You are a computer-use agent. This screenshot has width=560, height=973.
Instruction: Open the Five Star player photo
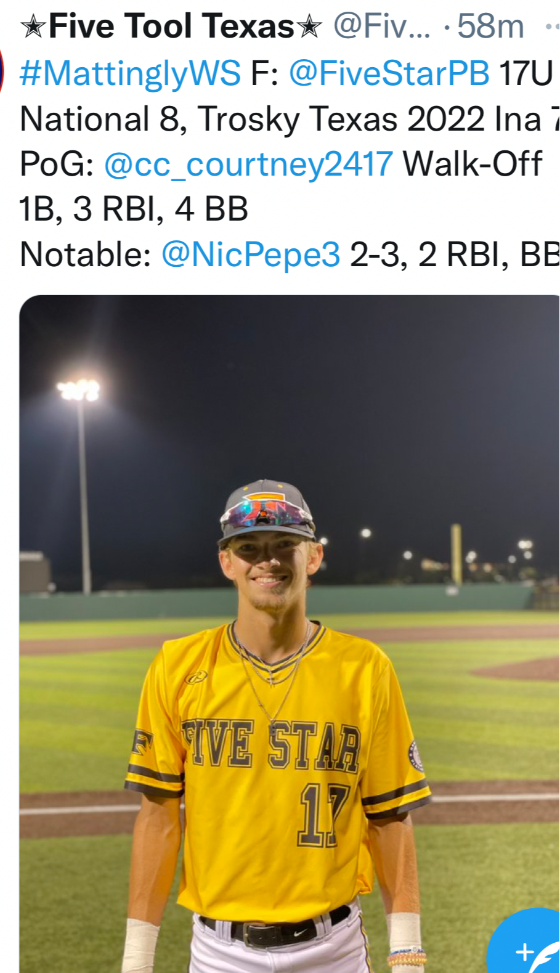[x=290, y=635]
